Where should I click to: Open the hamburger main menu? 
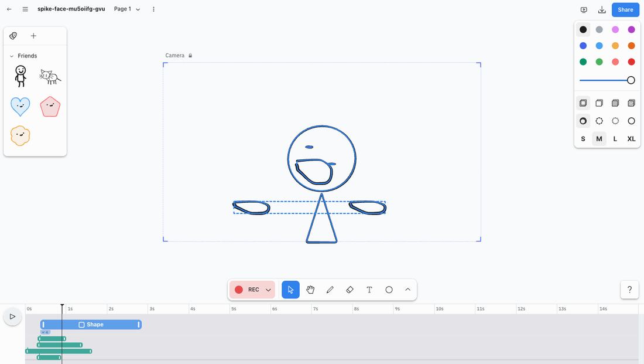tap(25, 9)
